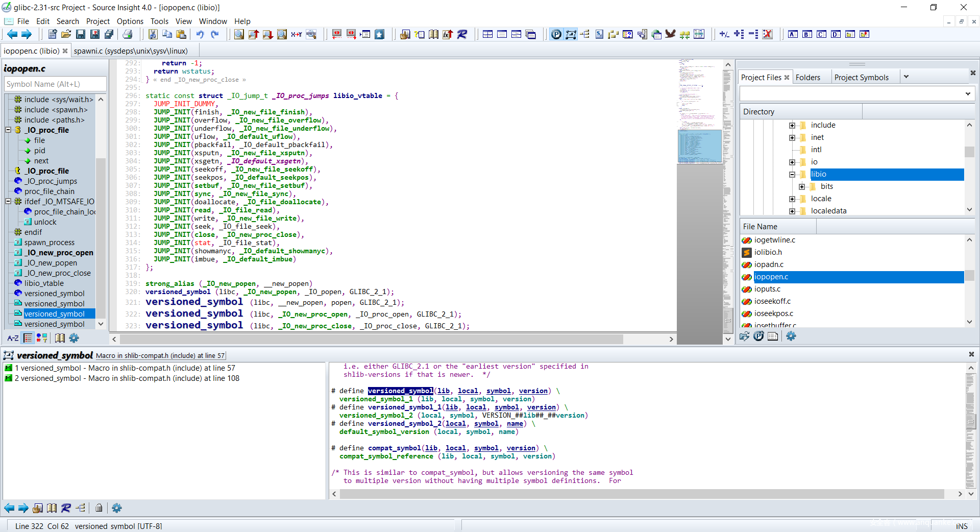Toggle the Project Window P button

[556, 34]
